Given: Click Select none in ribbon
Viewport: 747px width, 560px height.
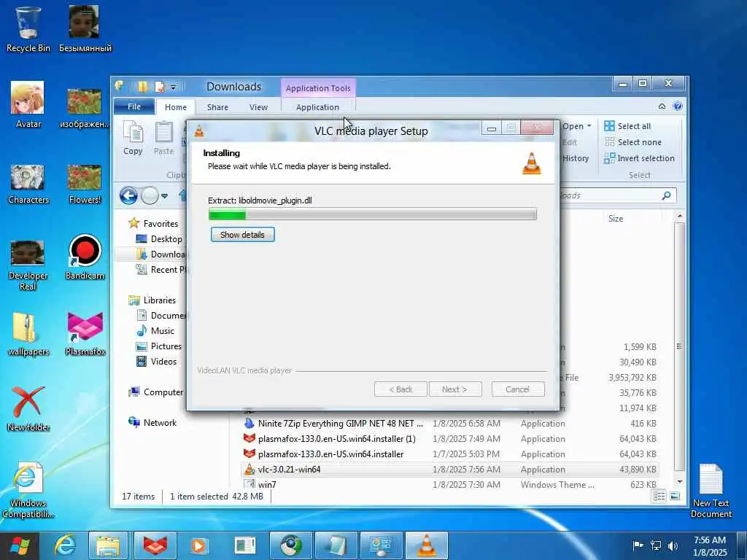Looking at the screenshot, I should (632, 142).
